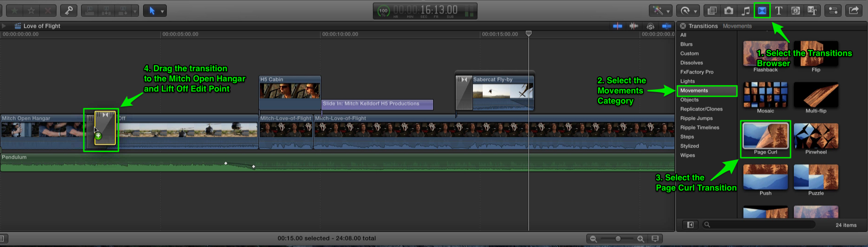This screenshot has width=868, height=247.
Task: Click the Love of Flight project title
Action: pos(42,26)
